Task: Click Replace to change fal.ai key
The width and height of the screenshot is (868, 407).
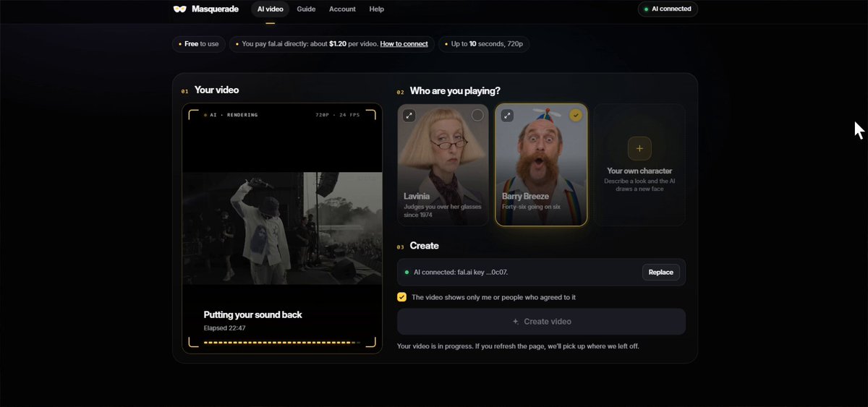Action: [x=660, y=273]
